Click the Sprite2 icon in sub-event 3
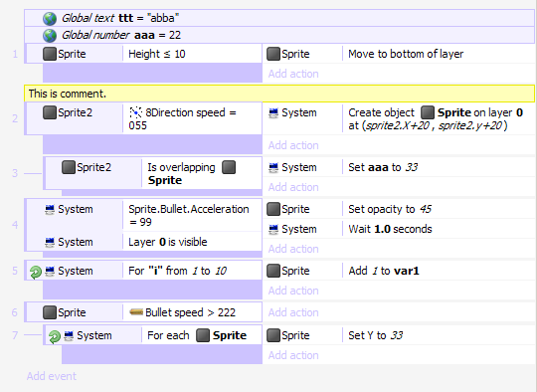This screenshot has height=392, width=537. [69, 167]
